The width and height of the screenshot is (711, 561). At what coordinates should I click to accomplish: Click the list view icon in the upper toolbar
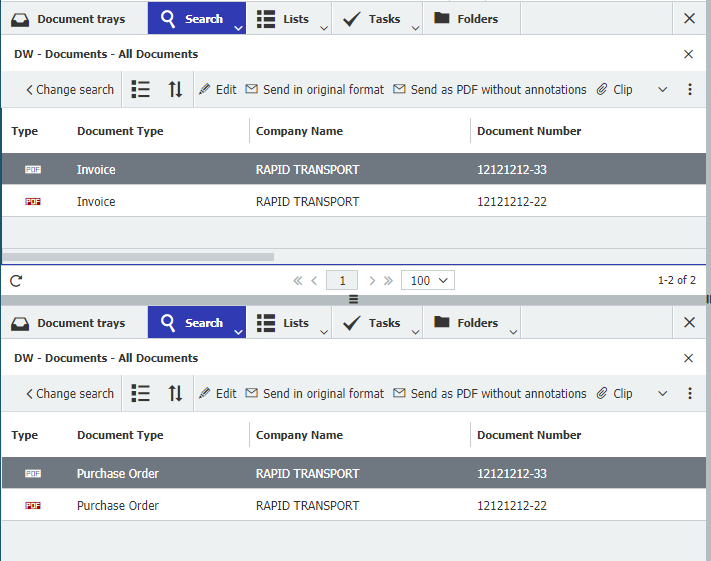point(141,89)
